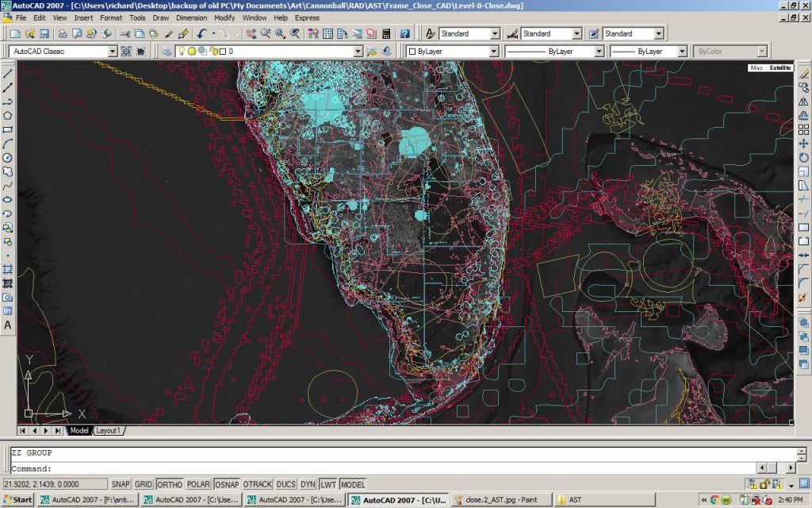
Task: Select the Hatch tool
Action: [x=8, y=270]
